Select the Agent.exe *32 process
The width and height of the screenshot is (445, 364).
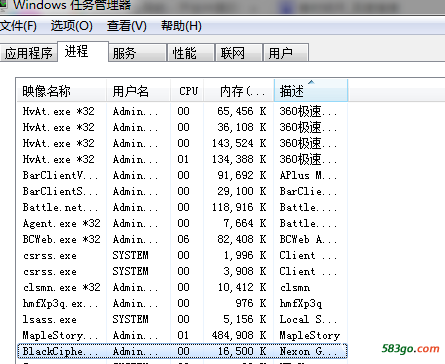pyautogui.click(x=182, y=223)
